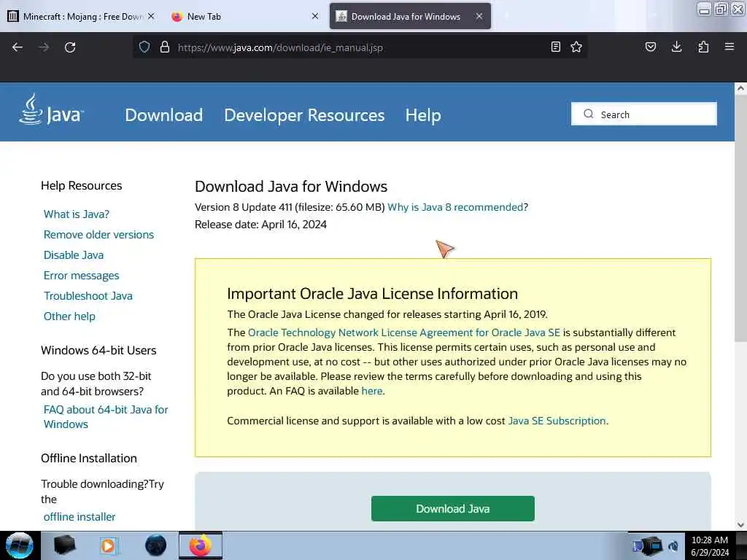Open the Download menu in Java header
The width and height of the screenshot is (747, 560).
164,115
